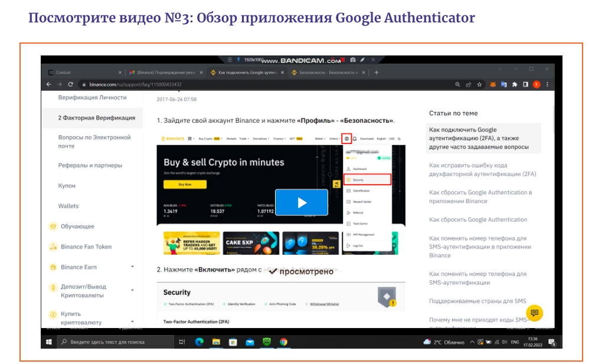Click the 'Binance Earn' category icon
The width and height of the screenshot is (592, 364).
53,267
